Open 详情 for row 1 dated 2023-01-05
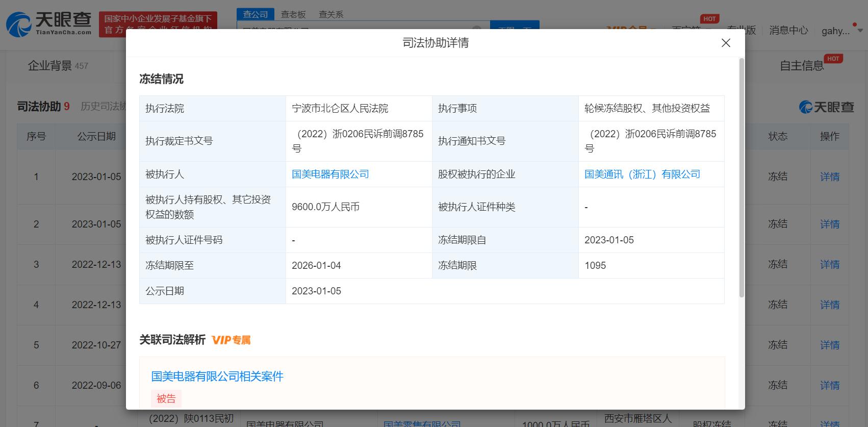The image size is (868, 427). [830, 177]
